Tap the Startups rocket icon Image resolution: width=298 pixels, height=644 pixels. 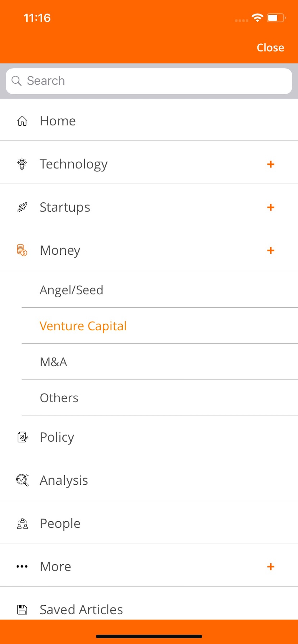click(22, 207)
